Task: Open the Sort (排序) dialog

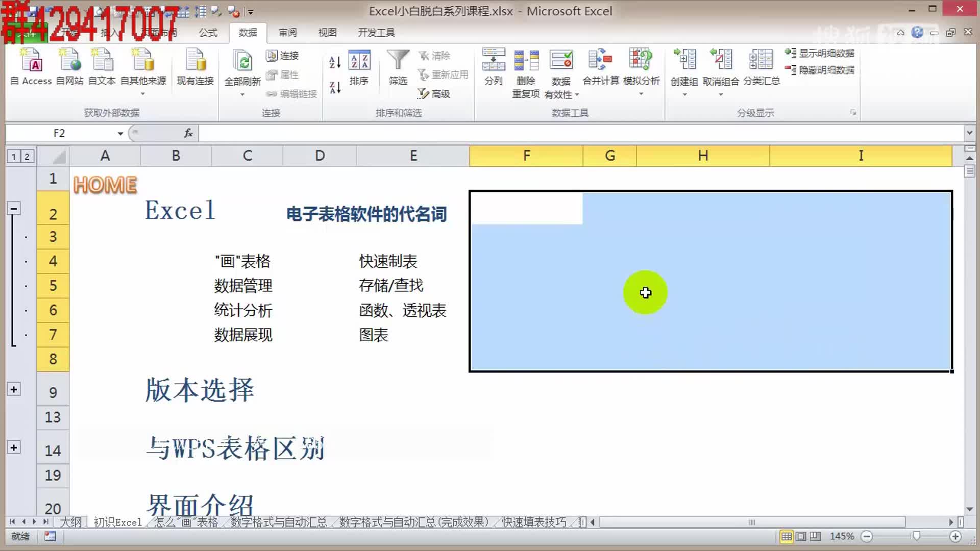Action: point(359,67)
